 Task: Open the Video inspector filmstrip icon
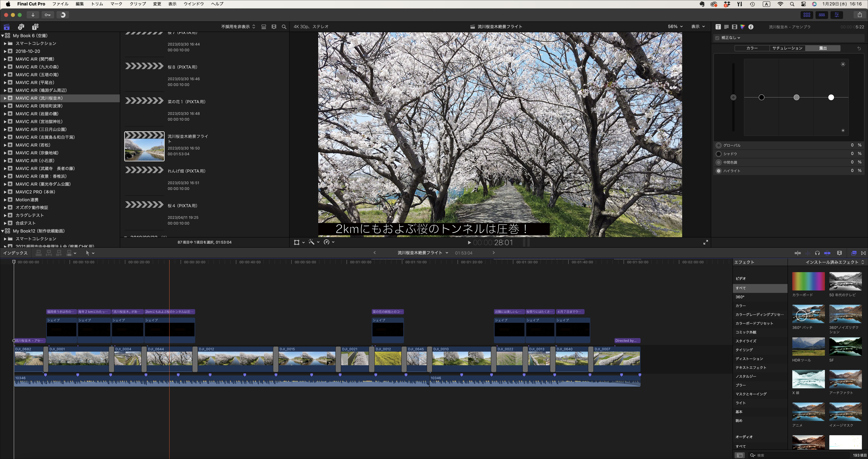(x=734, y=27)
